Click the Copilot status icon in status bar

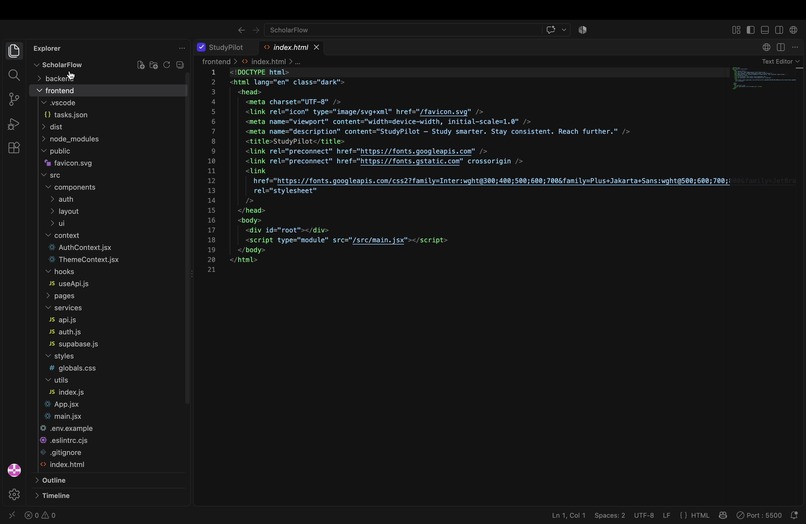723,515
